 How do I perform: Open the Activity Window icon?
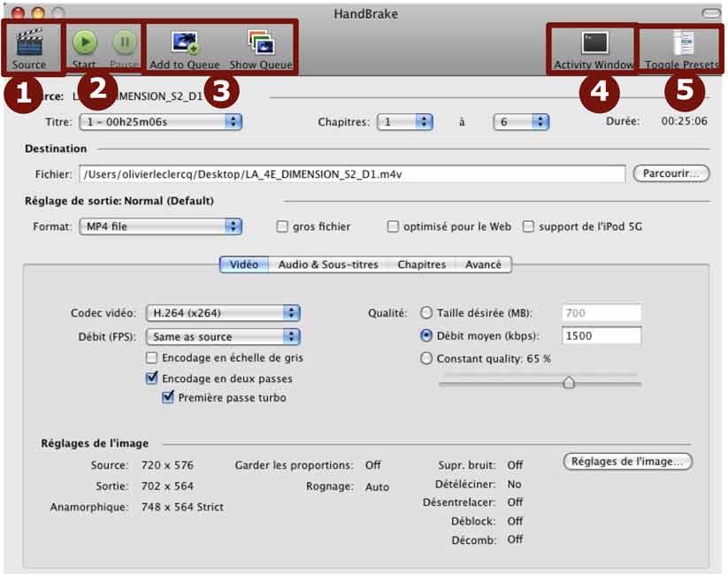(x=594, y=42)
